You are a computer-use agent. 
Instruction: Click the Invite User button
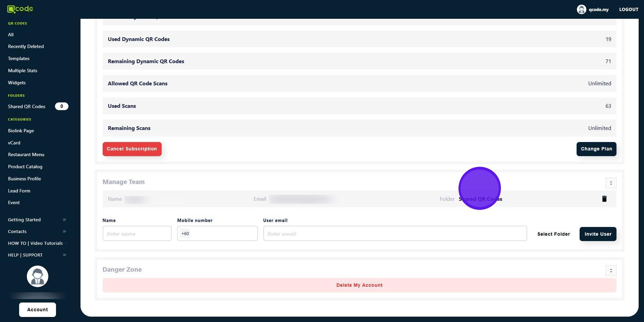click(598, 234)
